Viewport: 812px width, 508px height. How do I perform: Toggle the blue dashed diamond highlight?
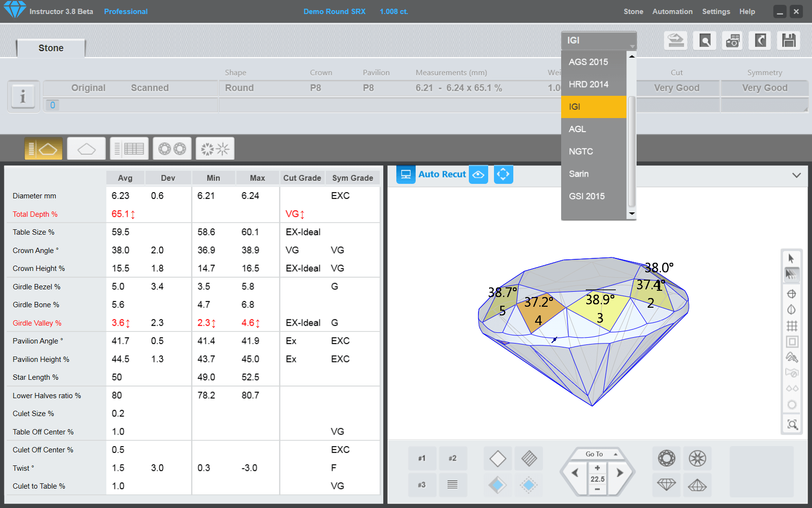pyautogui.click(x=529, y=485)
